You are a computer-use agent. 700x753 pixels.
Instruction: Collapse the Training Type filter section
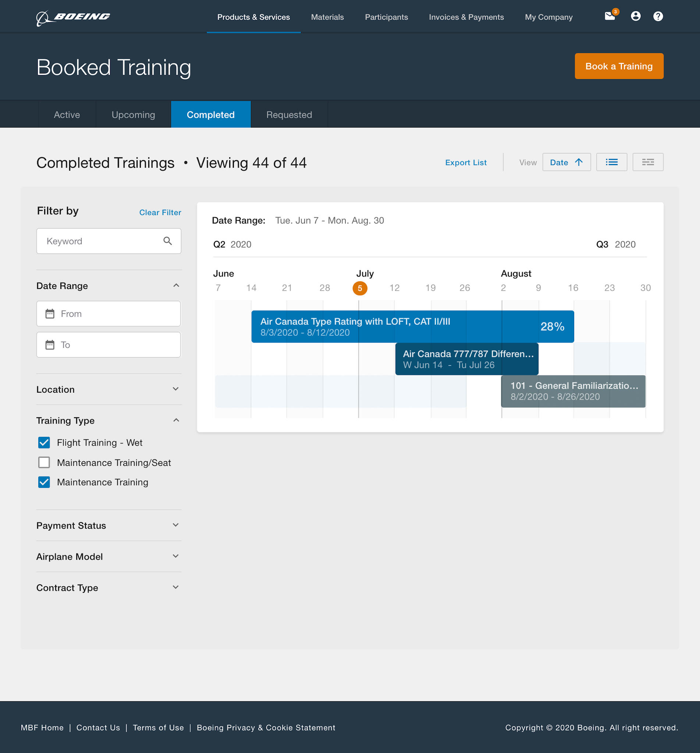[x=176, y=420]
